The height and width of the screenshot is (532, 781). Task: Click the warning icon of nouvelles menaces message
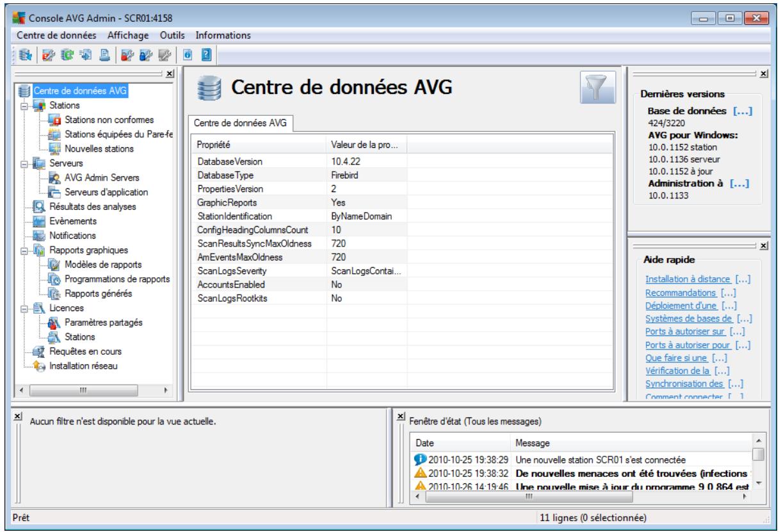tap(419, 473)
